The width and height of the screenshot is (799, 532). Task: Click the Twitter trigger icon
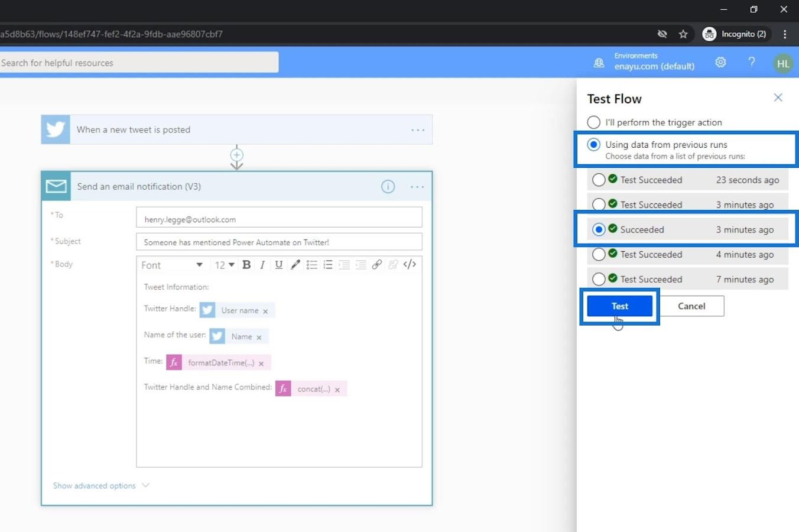[56, 129]
